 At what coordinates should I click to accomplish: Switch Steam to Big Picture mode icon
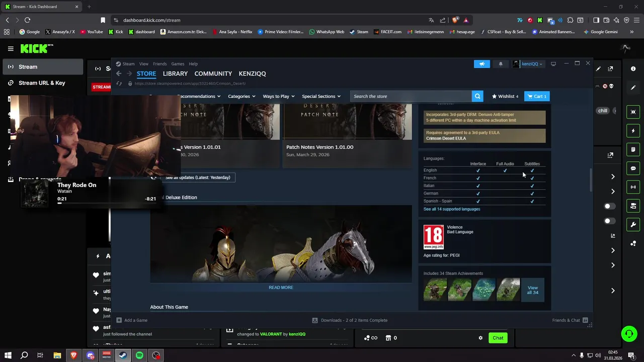[x=553, y=64]
